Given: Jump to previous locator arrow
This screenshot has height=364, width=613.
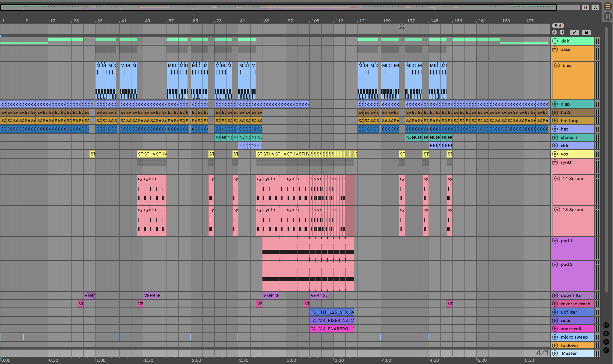Looking at the screenshot, I should coord(554,32).
